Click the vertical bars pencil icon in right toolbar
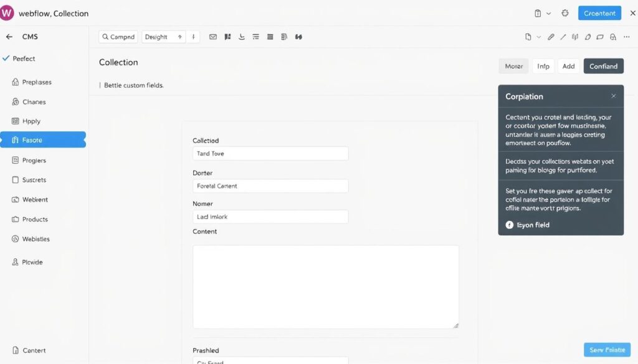The image size is (638, 364). [574, 37]
